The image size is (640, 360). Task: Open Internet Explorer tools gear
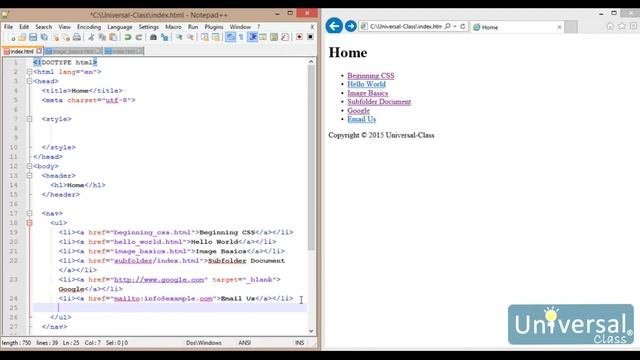coord(633,26)
